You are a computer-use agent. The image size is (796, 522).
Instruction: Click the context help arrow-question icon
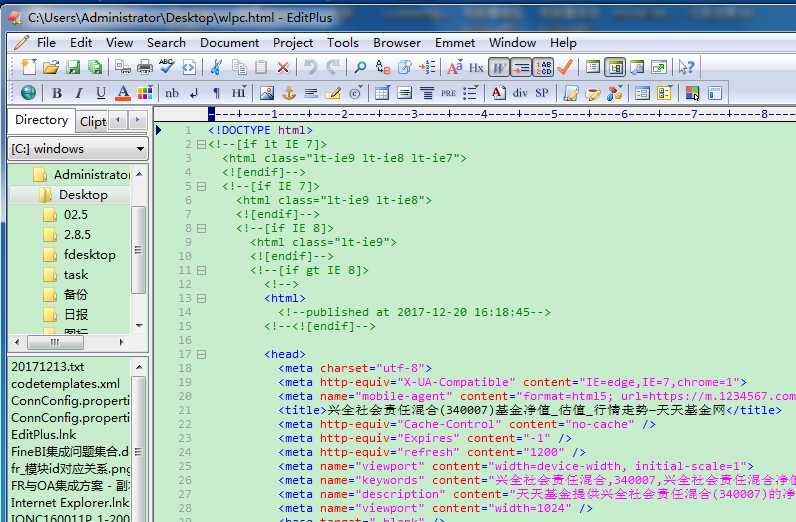click(x=686, y=67)
